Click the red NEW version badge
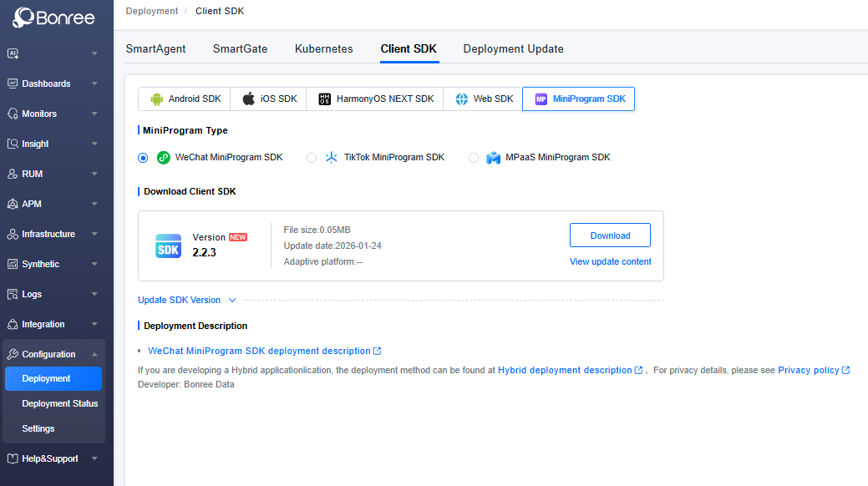This screenshot has height=486, width=868. point(238,237)
